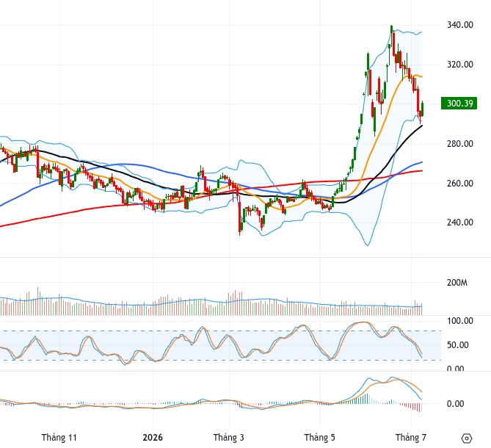Click the 260.00 price axis label
Viewport: 491px width, 448px height.
pyautogui.click(x=460, y=184)
